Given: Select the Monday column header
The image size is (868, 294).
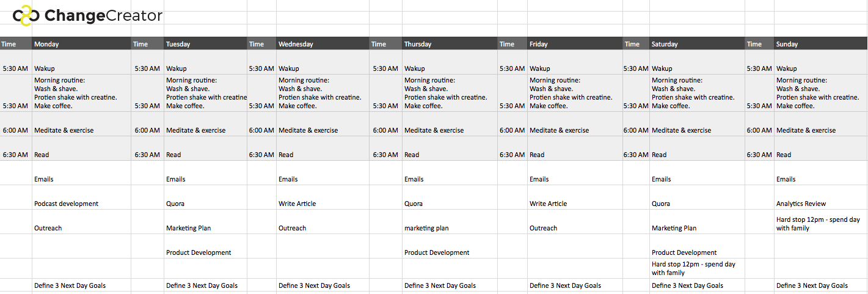Looking at the screenshot, I should pyautogui.click(x=82, y=44).
